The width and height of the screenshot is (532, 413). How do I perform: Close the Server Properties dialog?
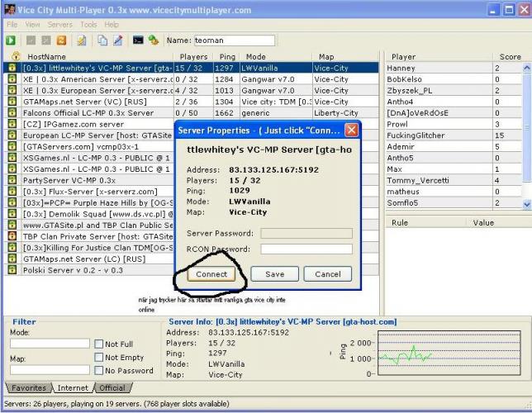click(351, 130)
